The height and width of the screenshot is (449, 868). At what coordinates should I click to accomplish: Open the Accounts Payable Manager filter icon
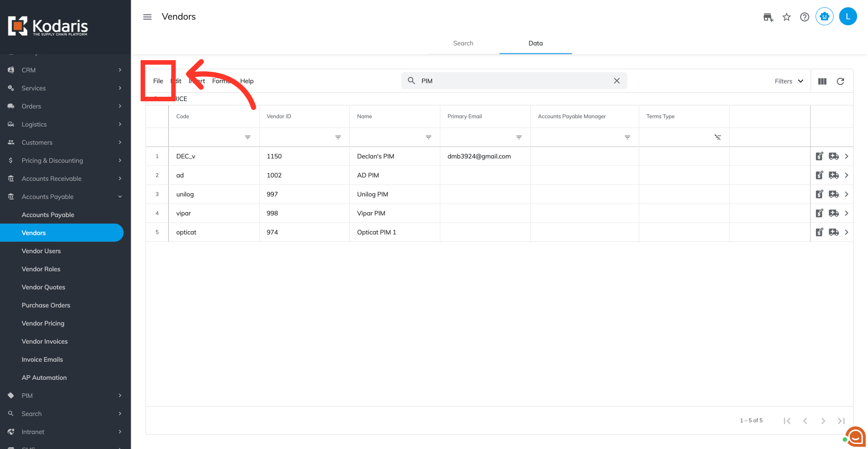click(x=627, y=137)
